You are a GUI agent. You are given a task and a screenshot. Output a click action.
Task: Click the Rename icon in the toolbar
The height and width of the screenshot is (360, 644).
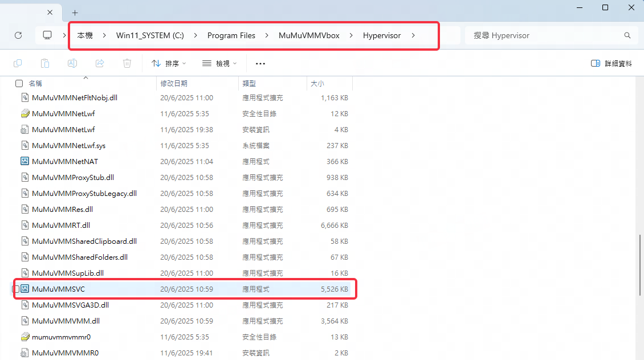(72, 63)
